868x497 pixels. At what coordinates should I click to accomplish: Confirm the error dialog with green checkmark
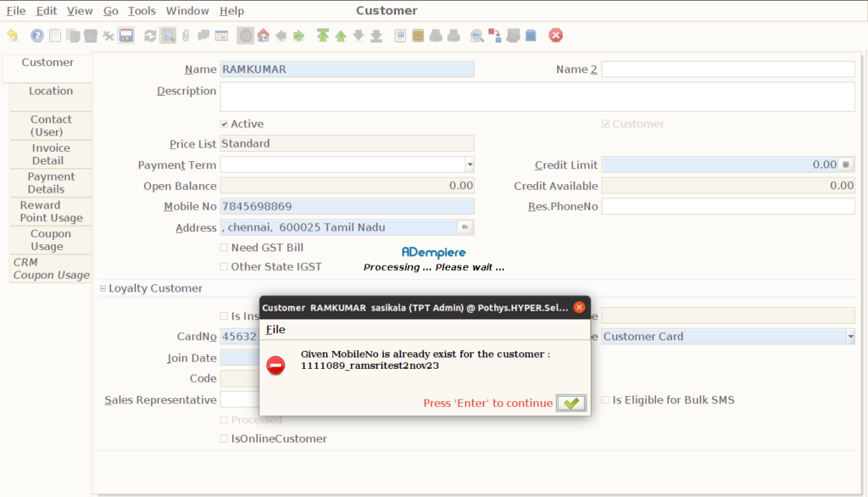coord(571,403)
